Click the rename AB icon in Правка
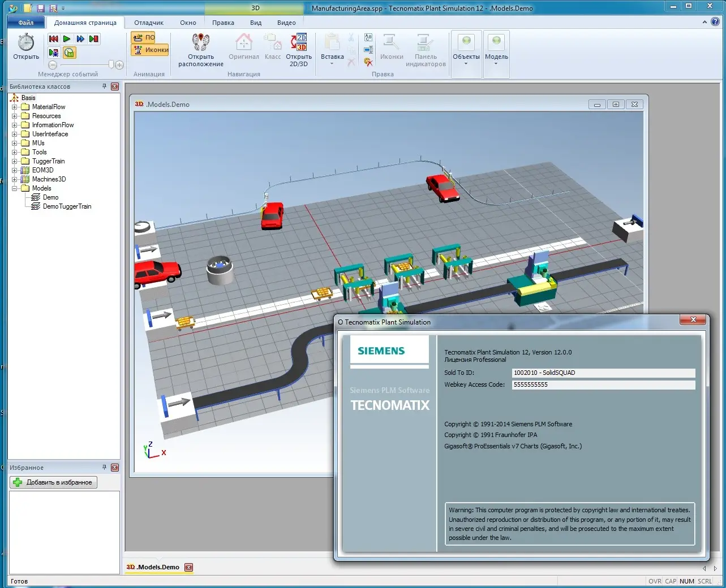 coord(368,37)
